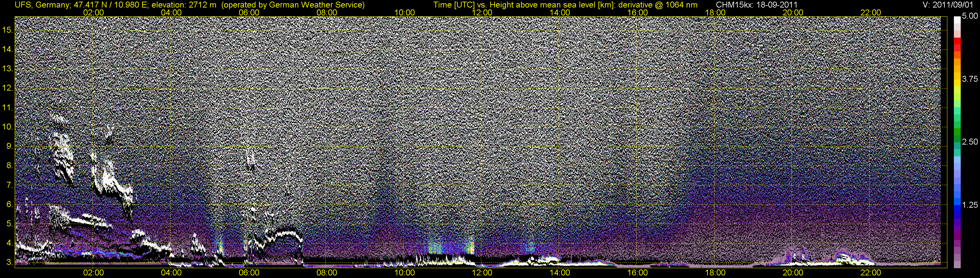Click the '6.' height axis label

[x=10, y=204]
